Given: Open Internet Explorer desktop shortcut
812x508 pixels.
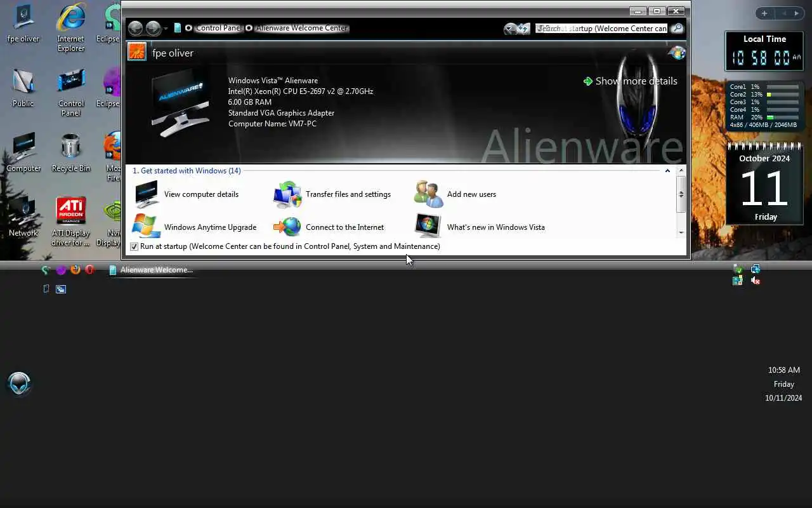Looking at the screenshot, I should coord(71,29).
